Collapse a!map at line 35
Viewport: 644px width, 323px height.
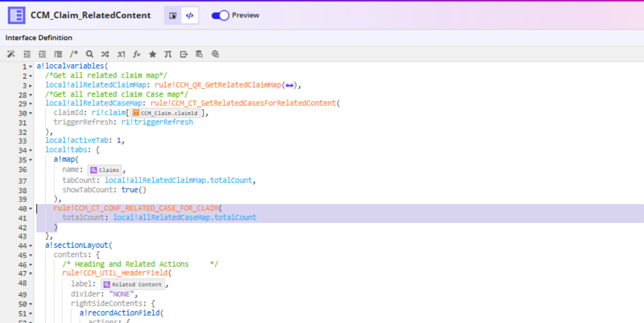[x=31, y=160]
